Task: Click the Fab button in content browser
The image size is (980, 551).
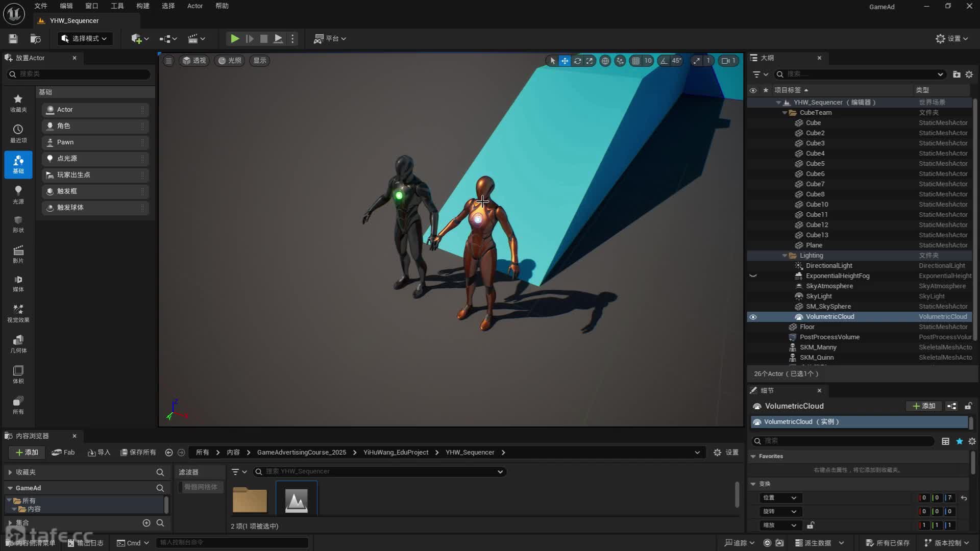Action: click(63, 452)
